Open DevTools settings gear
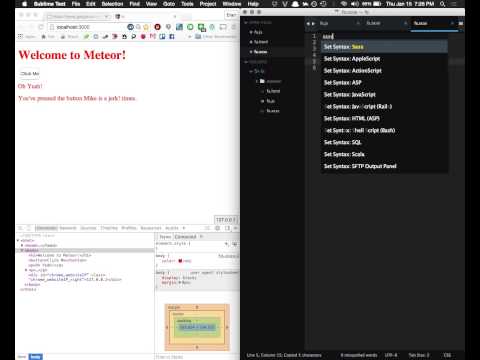Screen dimensions: 480x360 [x=218, y=228]
